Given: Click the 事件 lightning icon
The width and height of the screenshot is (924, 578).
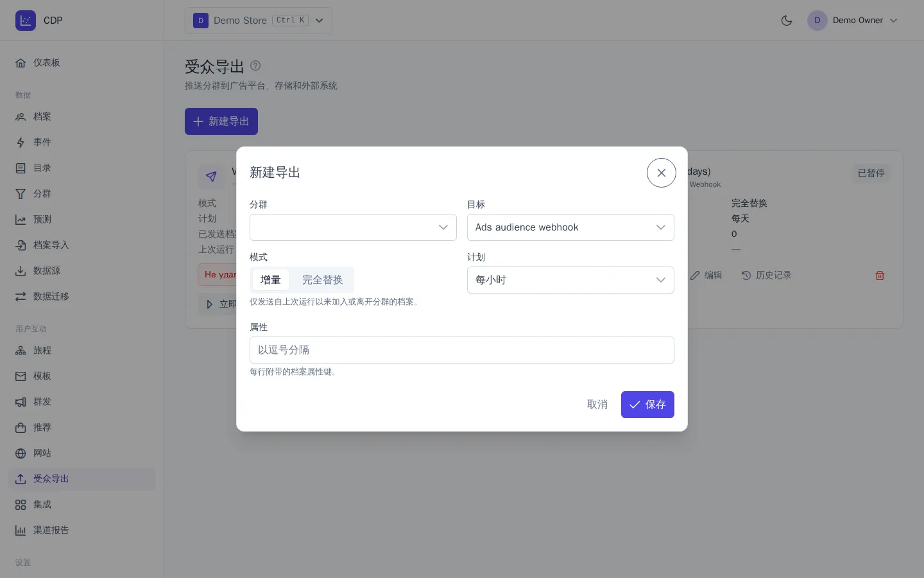Looking at the screenshot, I should click(21, 143).
